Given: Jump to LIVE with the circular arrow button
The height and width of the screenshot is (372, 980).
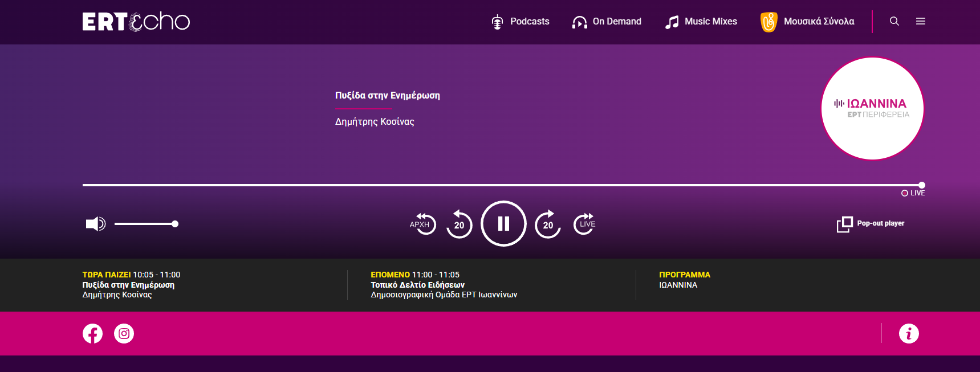Looking at the screenshot, I should (585, 224).
